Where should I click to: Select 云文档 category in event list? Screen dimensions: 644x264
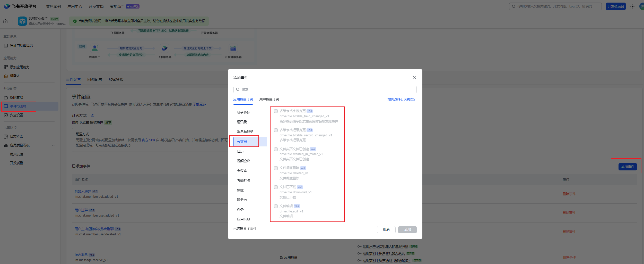click(250, 142)
